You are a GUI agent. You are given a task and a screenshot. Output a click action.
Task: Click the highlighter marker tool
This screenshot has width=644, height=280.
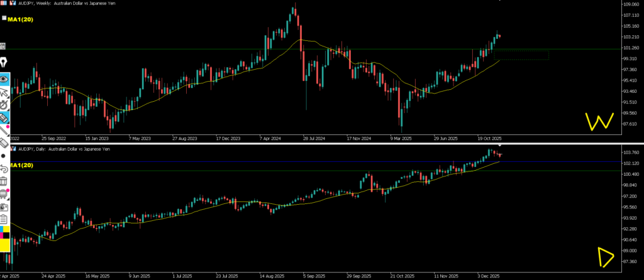(x=4, y=117)
